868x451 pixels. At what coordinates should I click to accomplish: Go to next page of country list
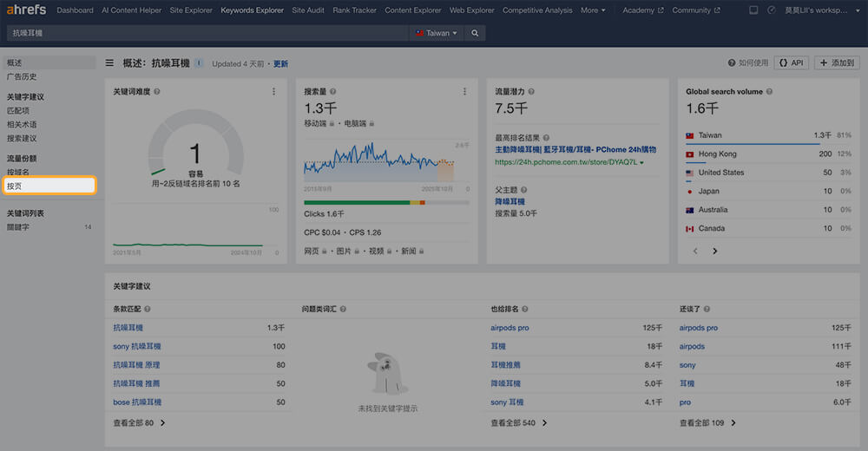click(714, 252)
